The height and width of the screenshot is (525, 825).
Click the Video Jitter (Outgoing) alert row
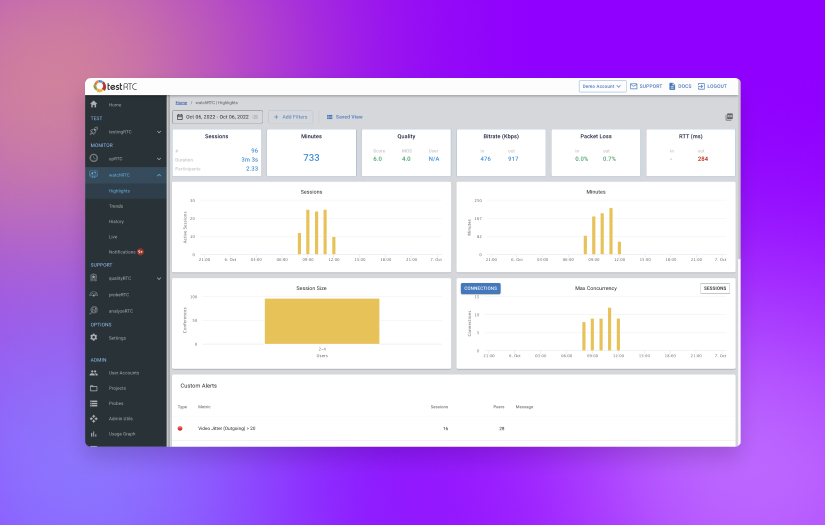454,429
